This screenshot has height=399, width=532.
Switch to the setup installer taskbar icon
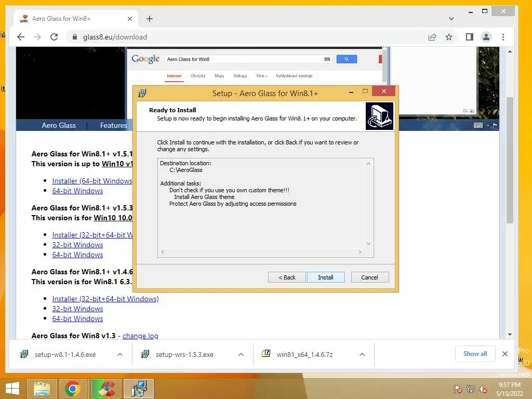click(139, 389)
